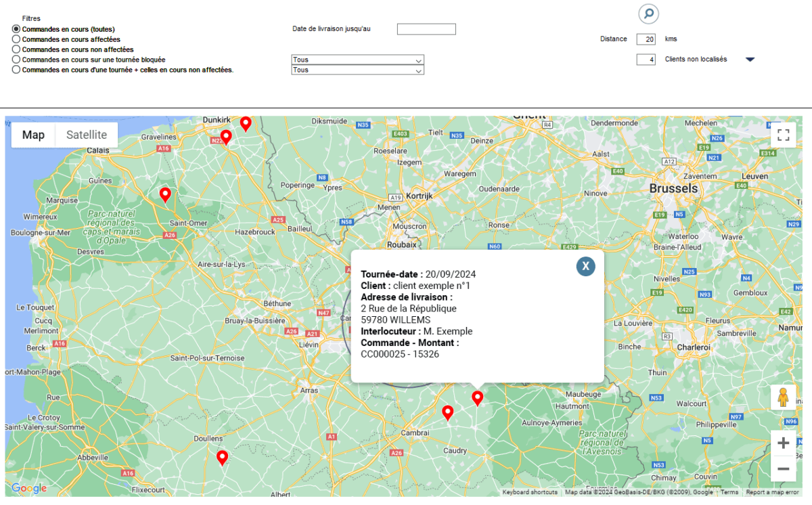Screen dimensions: 812x505
Task: Click address 2 Rue de la République
Action: click(x=409, y=308)
